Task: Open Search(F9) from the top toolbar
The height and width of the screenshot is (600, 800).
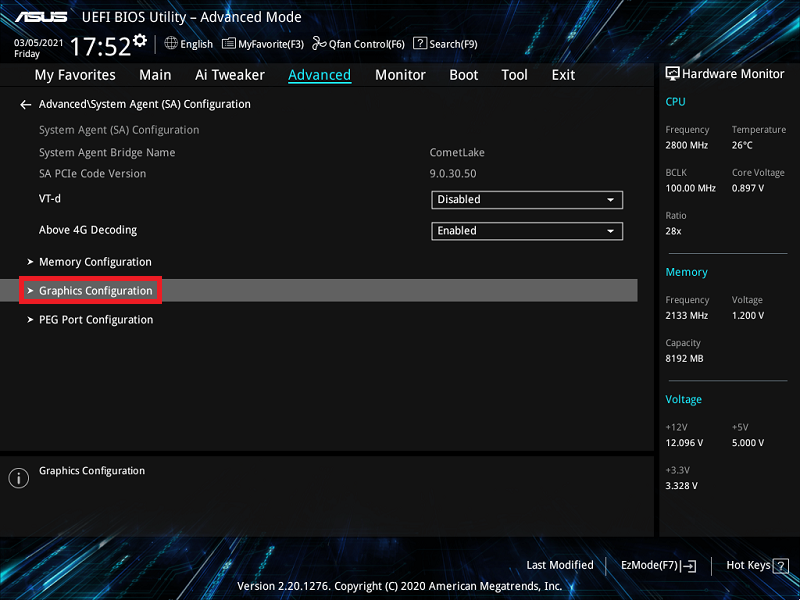Action: click(445, 44)
